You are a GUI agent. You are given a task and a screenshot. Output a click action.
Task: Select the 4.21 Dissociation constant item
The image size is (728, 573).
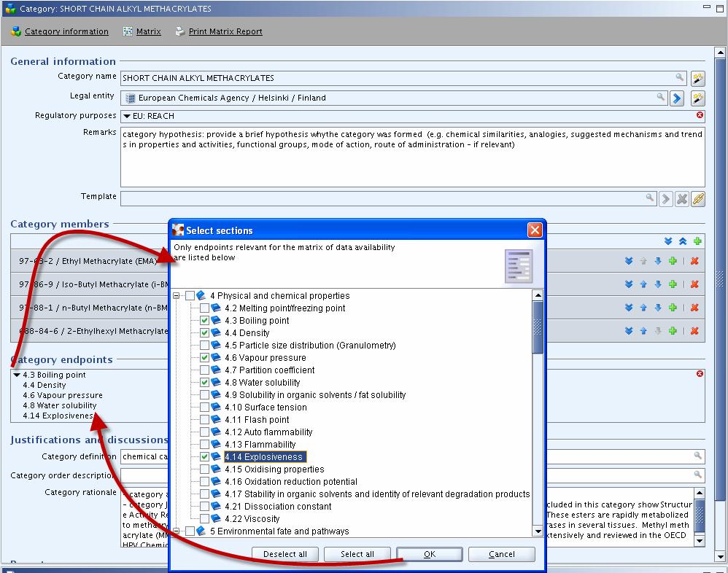[x=278, y=506]
